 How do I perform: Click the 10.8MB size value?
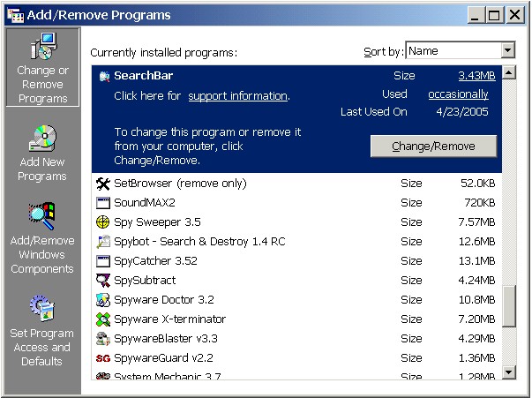tap(476, 300)
